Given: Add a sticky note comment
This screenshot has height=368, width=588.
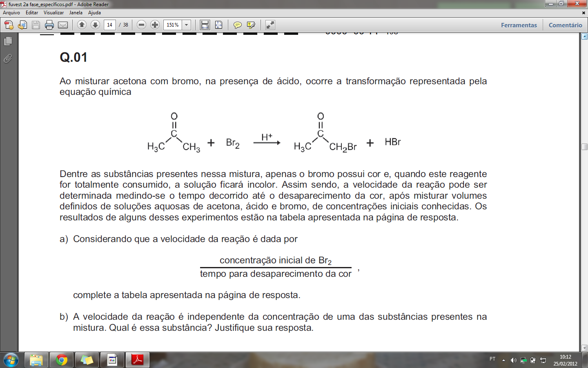Looking at the screenshot, I should 237,25.
